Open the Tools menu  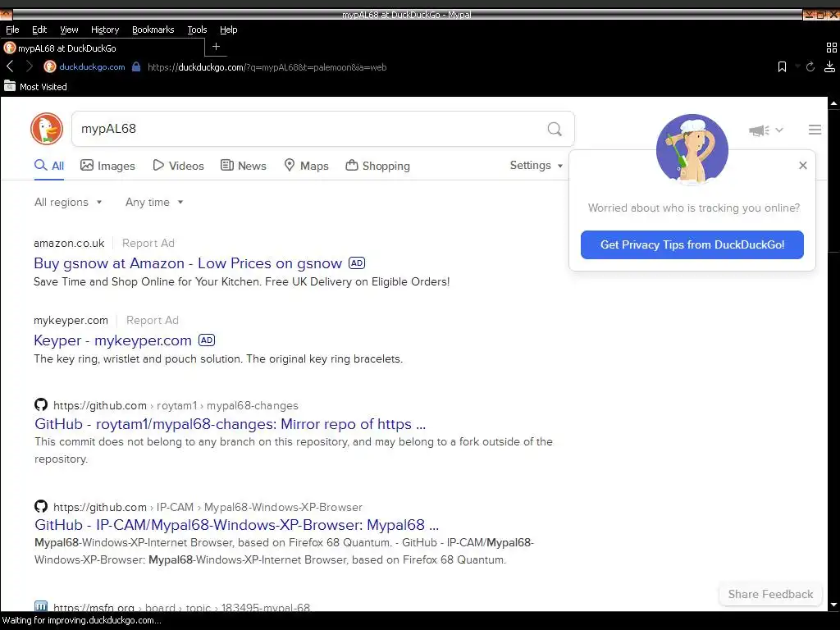pos(197,30)
